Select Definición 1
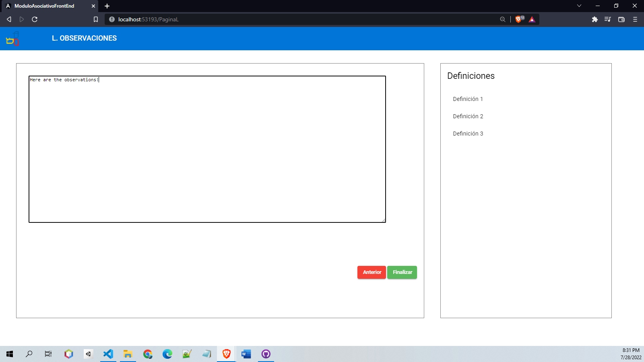 click(x=468, y=99)
